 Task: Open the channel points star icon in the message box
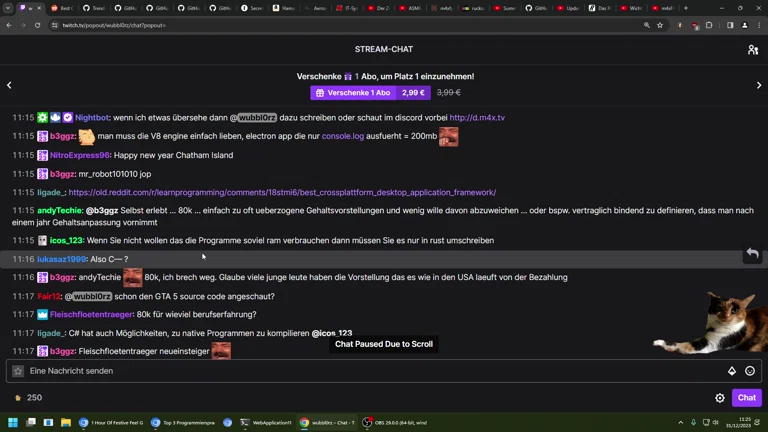pyautogui.click(x=18, y=371)
